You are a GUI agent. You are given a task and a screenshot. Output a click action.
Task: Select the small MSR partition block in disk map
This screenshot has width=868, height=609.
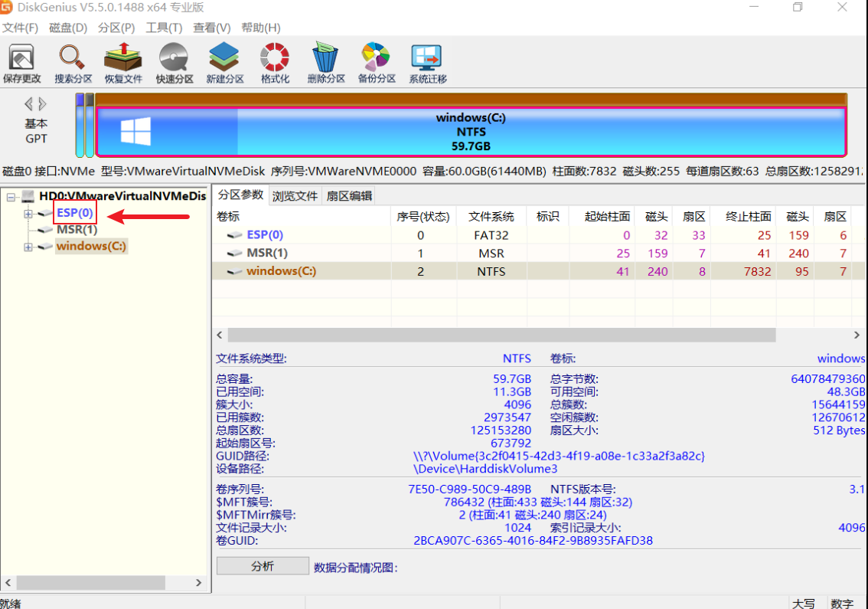[x=89, y=125]
